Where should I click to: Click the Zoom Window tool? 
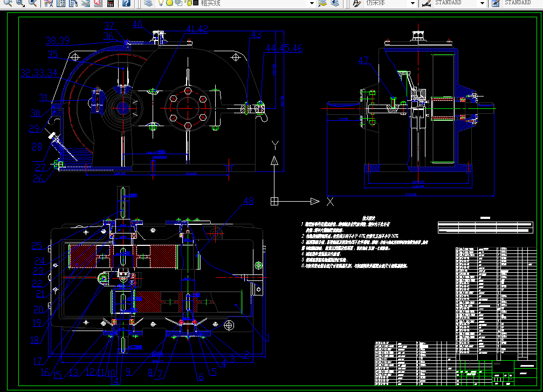[20, 3]
